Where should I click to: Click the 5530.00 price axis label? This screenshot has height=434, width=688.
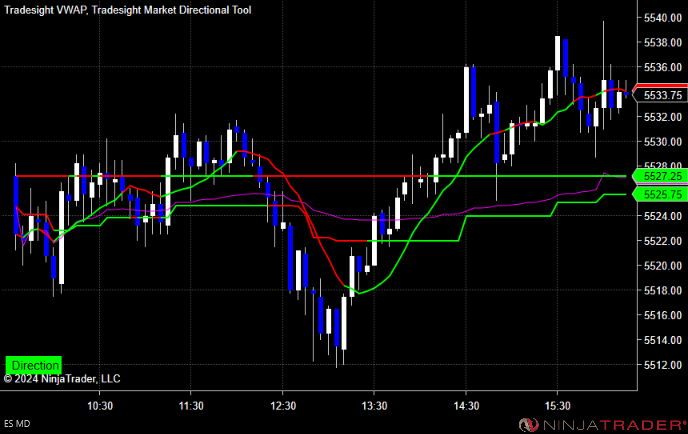pyautogui.click(x=663, y=142)
